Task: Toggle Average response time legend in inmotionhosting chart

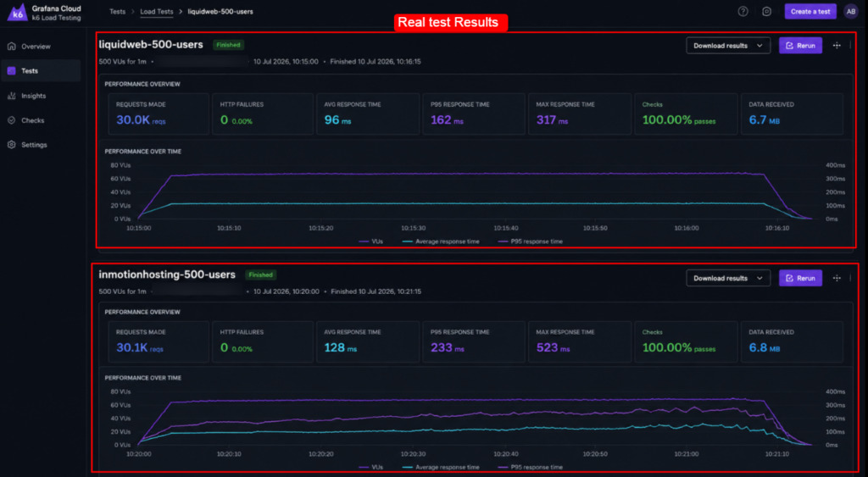Action: (441, 467)
